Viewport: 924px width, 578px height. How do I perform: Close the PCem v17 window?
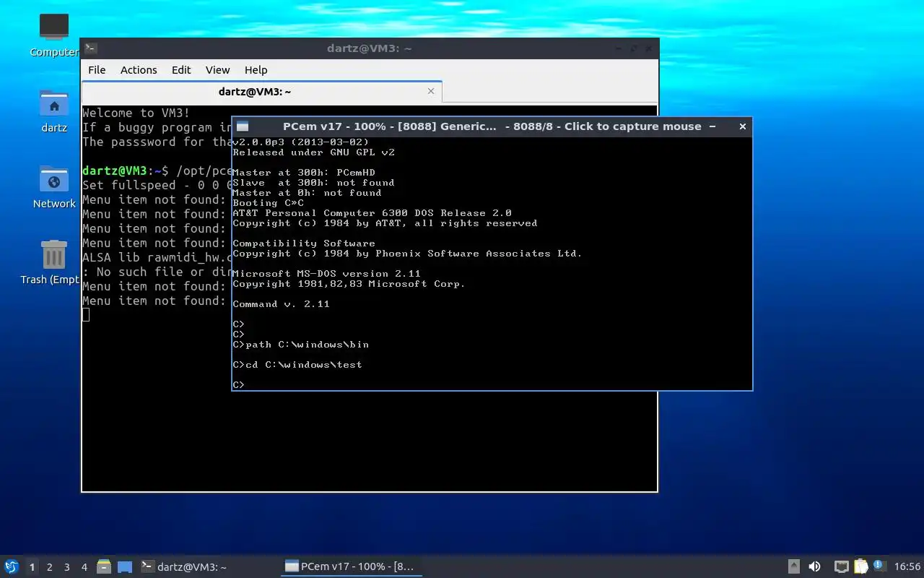click(x=742, y=126)
